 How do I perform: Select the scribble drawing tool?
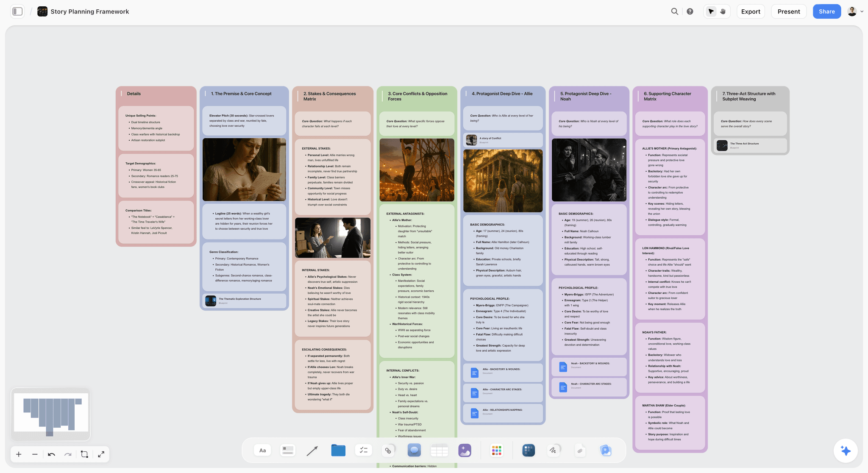coord(554,450)
